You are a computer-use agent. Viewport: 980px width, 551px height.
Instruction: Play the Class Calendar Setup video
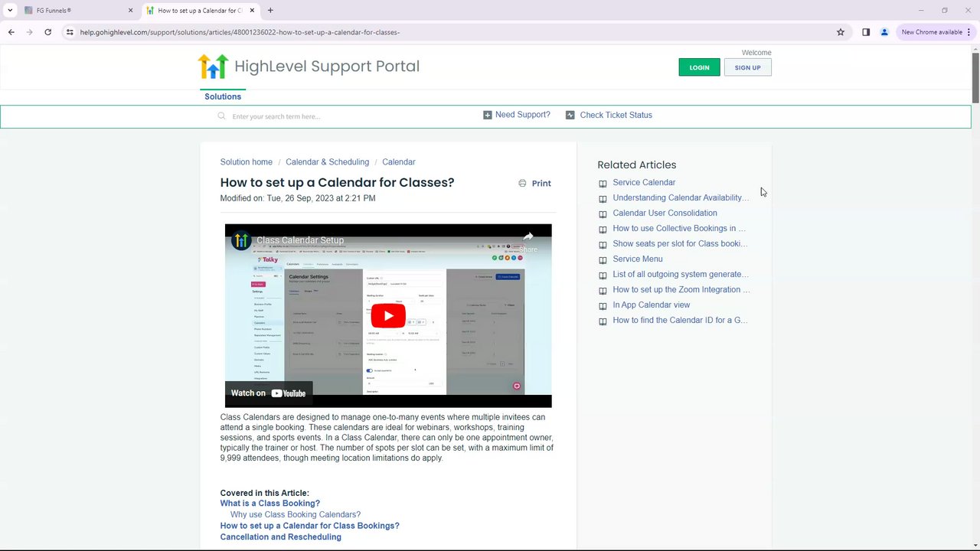[388, 316]
